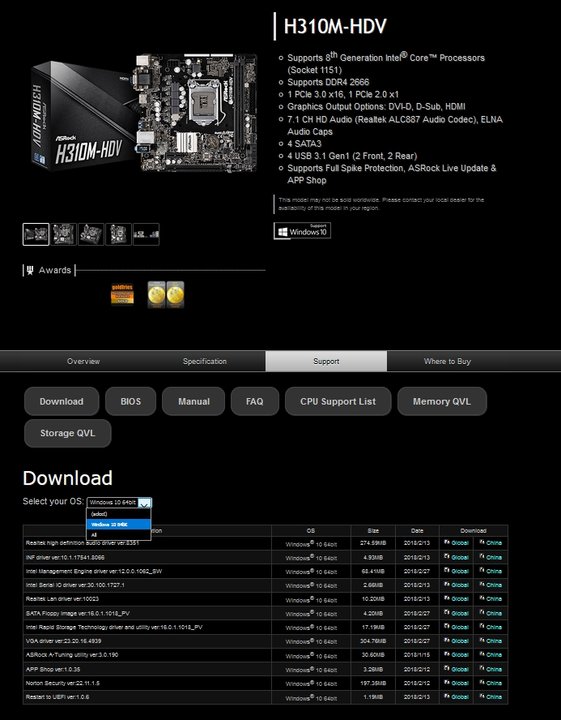Select the fifth rear I/O thumbnail
561x720 pixels.
point(146,234)
